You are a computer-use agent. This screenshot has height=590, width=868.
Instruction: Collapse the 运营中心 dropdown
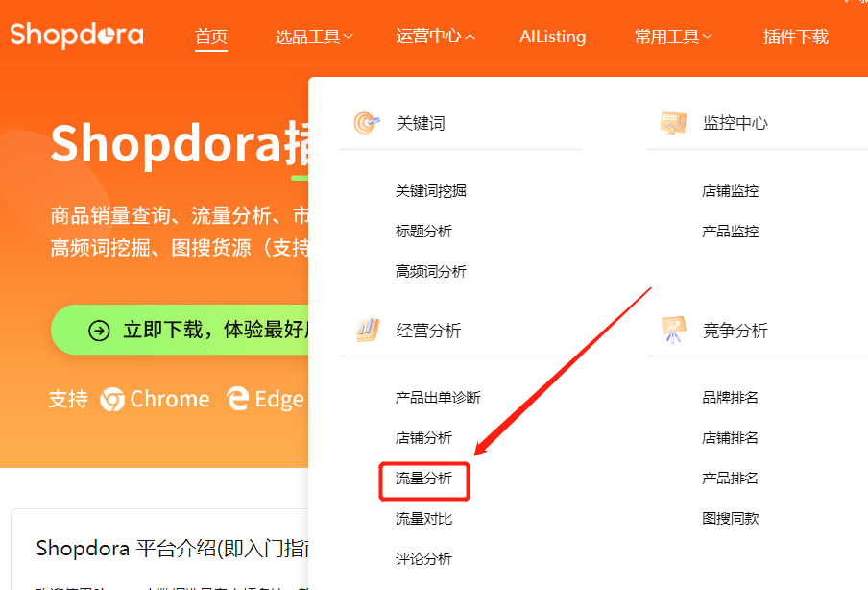pos(435,37)
